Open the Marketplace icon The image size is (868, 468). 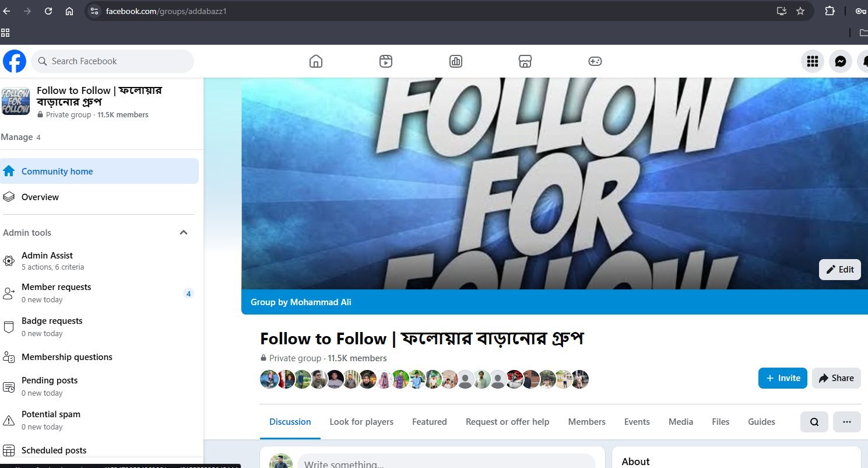click(525, 61)
